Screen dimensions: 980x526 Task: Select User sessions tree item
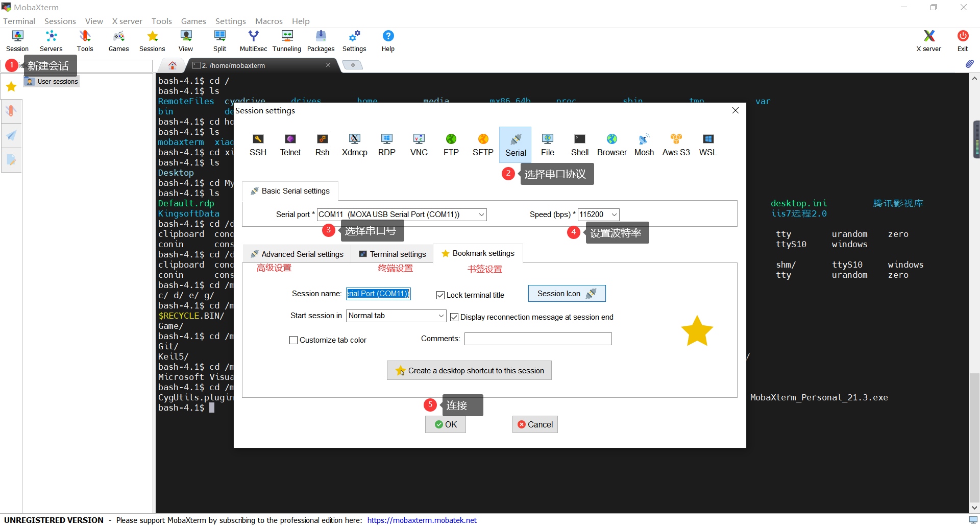coord(52,81)
